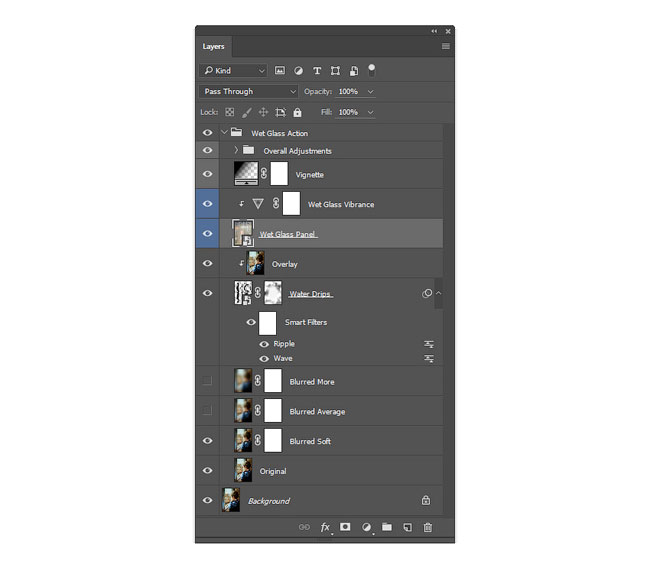650x571 pixels.
Task: Open the Opacity slider dropdown arrow
Action: point(370,92)
